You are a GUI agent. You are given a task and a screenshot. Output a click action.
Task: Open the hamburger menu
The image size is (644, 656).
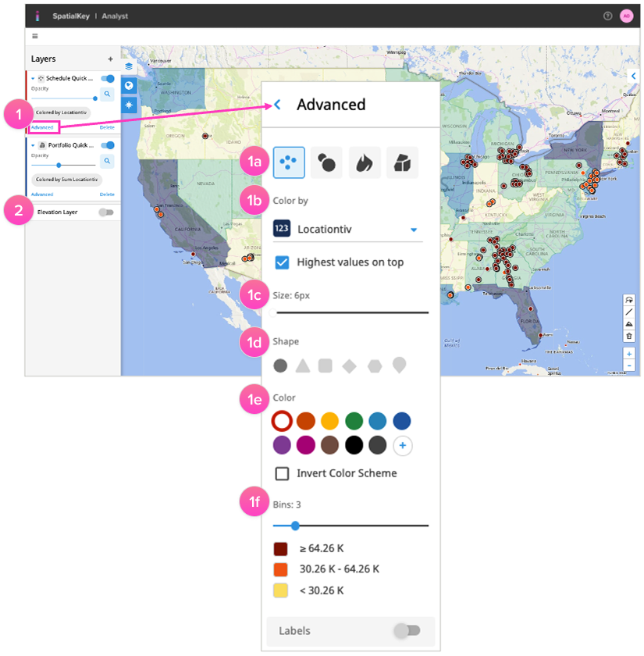(34, 36)
